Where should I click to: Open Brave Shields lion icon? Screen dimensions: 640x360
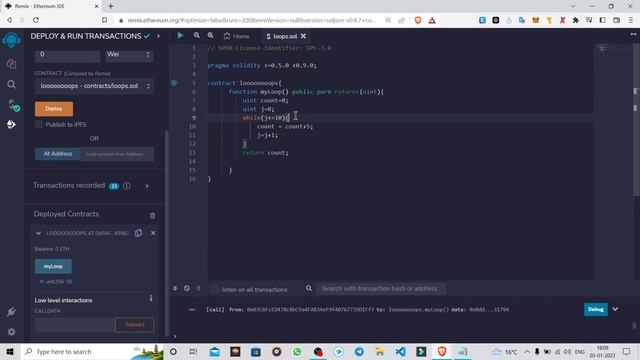[418, 20]
